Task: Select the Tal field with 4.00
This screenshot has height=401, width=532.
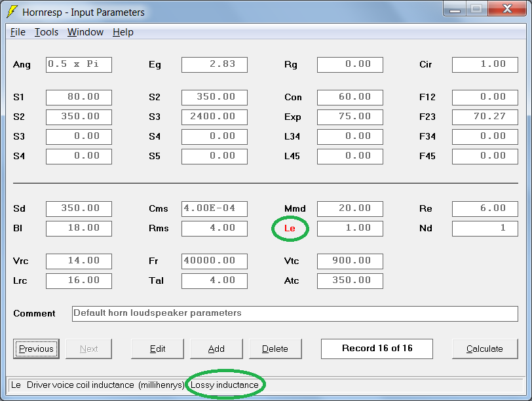Action: tap(214, 281)
